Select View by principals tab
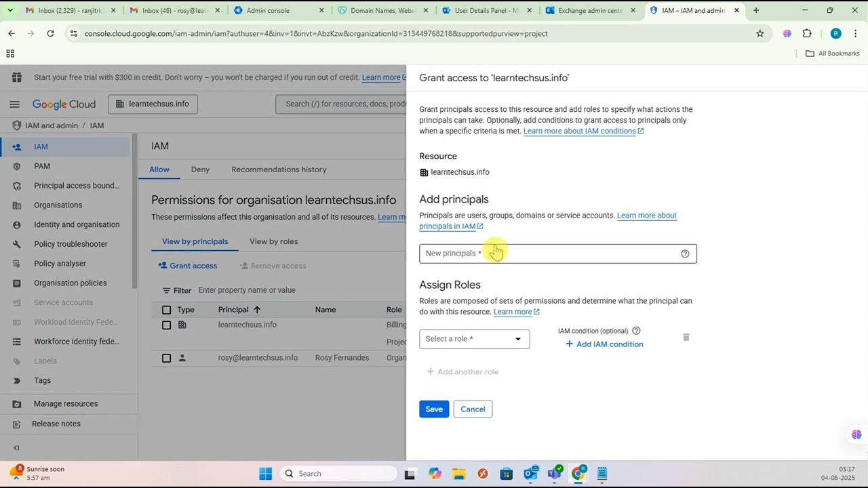Screen dimensions: 868x488 [195, 241]
